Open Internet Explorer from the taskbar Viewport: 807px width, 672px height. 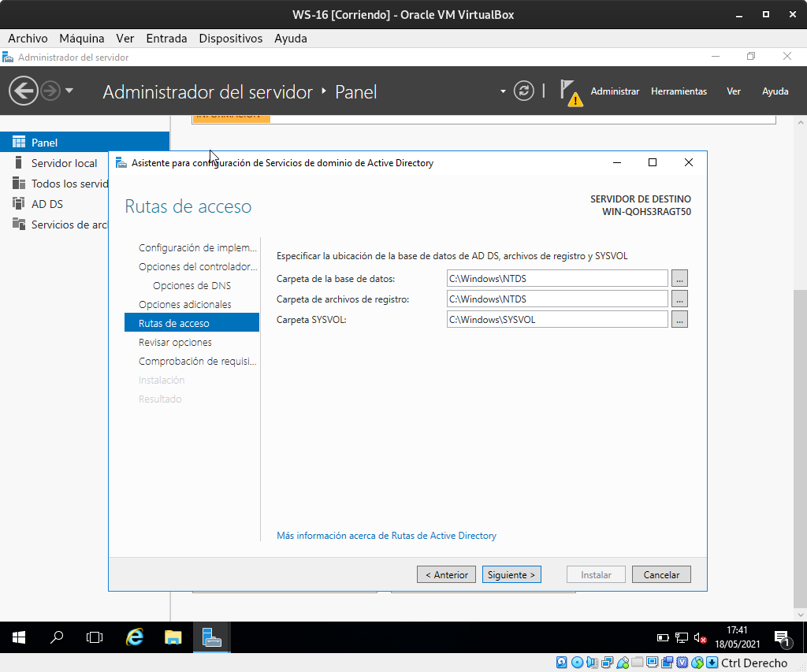tap(135, 637)
